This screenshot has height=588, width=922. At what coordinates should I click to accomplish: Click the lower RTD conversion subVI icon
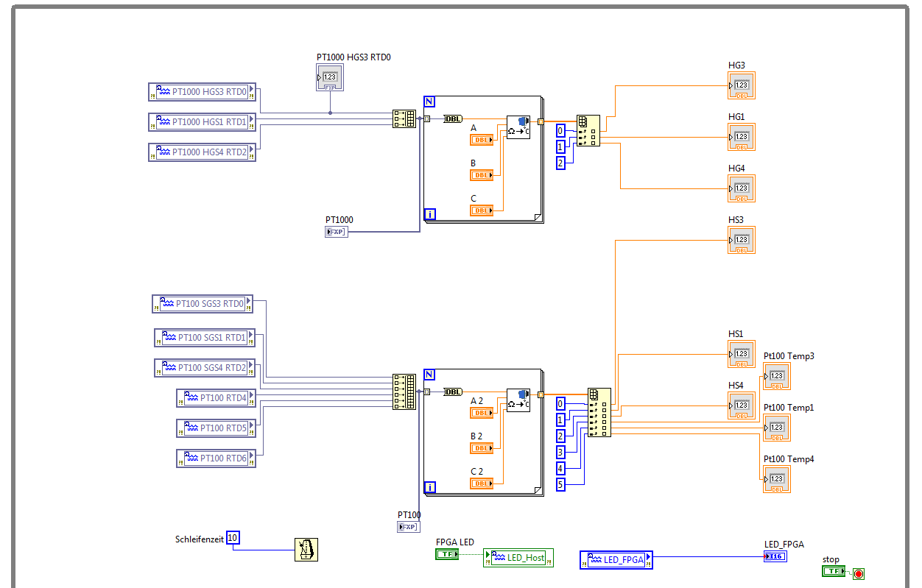(518, 400)
